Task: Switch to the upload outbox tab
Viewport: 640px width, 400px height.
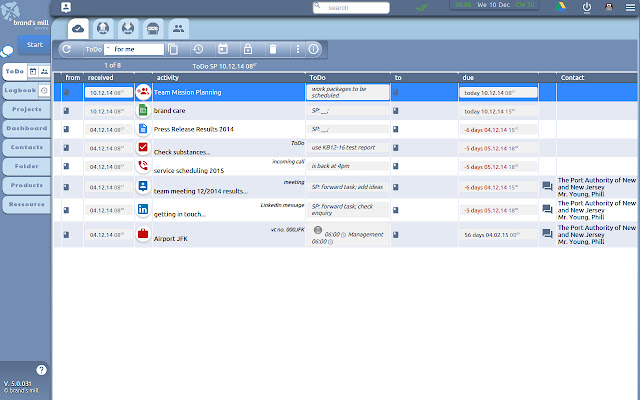Action: (x=103, y=29)
